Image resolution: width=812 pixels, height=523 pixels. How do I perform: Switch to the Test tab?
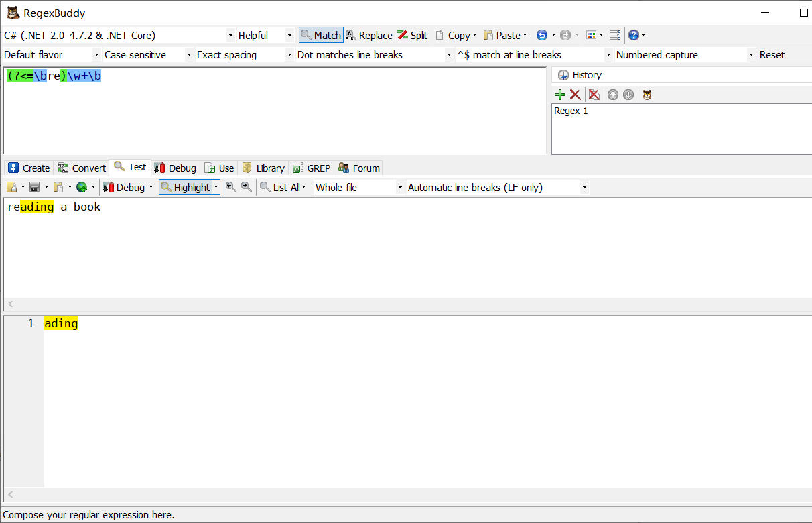tap(130, 167)
